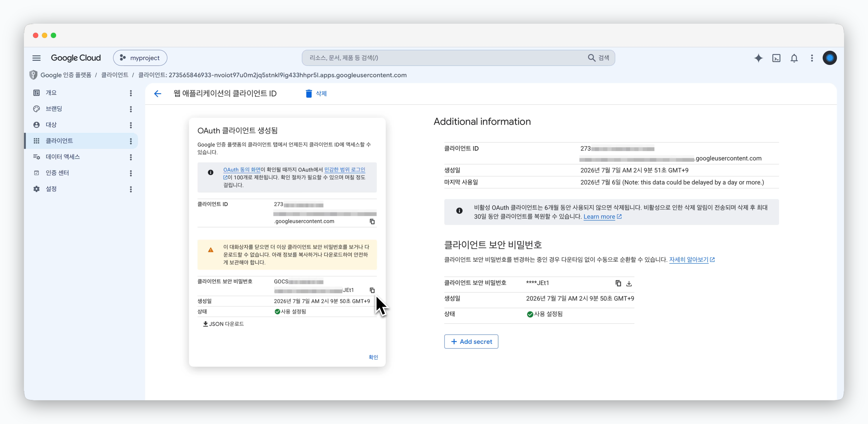
Task: Select 클라이언트 in the sidebar
Action: 81,141
